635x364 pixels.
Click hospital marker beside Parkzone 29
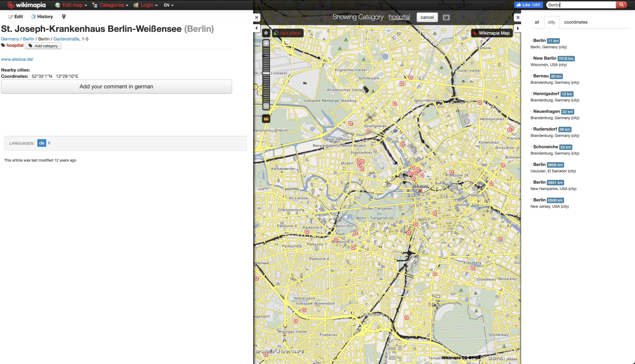point(451,172)
